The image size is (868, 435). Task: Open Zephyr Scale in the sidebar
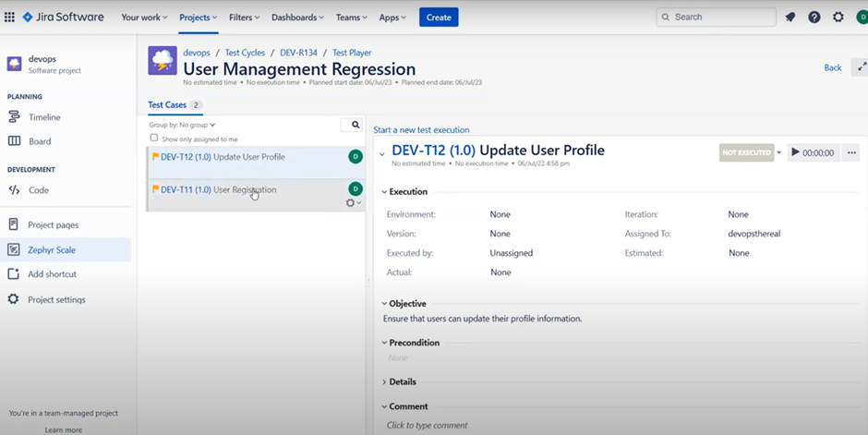pos(52,249)
